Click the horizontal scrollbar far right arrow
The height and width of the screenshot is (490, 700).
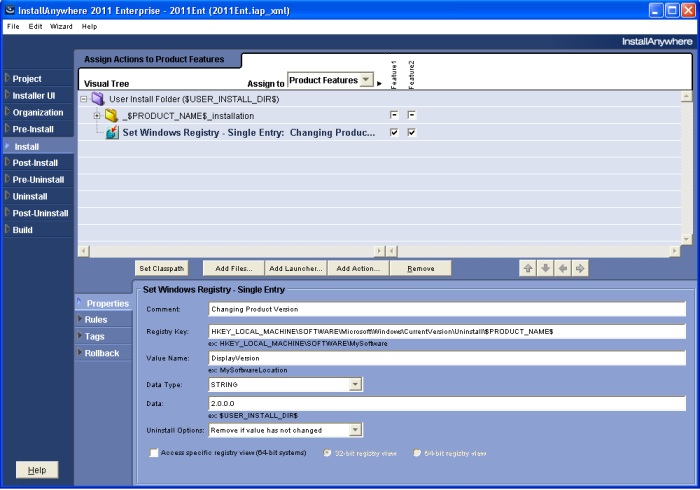tap(675, 251)
